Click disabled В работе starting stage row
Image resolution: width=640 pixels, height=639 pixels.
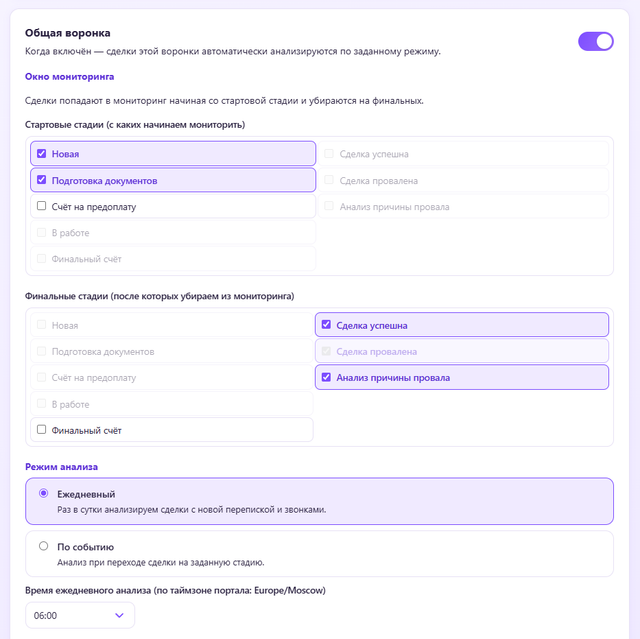(x=173, y=233)
